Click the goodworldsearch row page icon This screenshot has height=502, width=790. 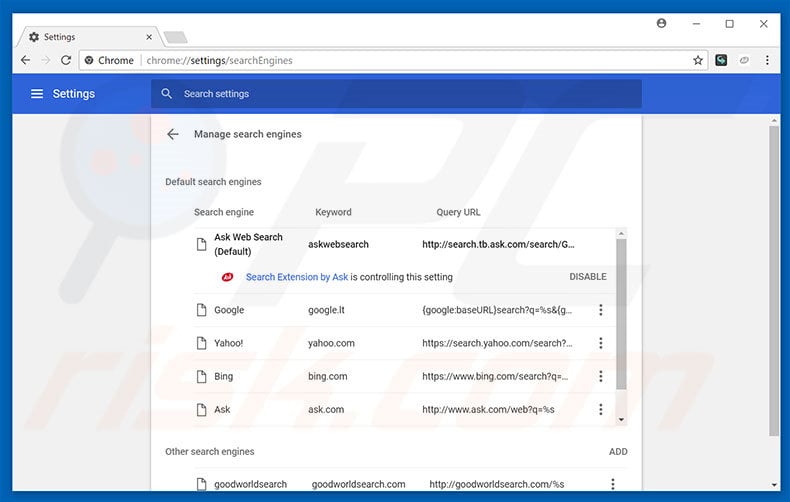click(x=202, y=484)
